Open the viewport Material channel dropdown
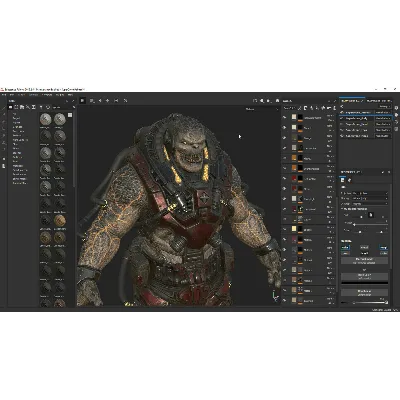 262,109
